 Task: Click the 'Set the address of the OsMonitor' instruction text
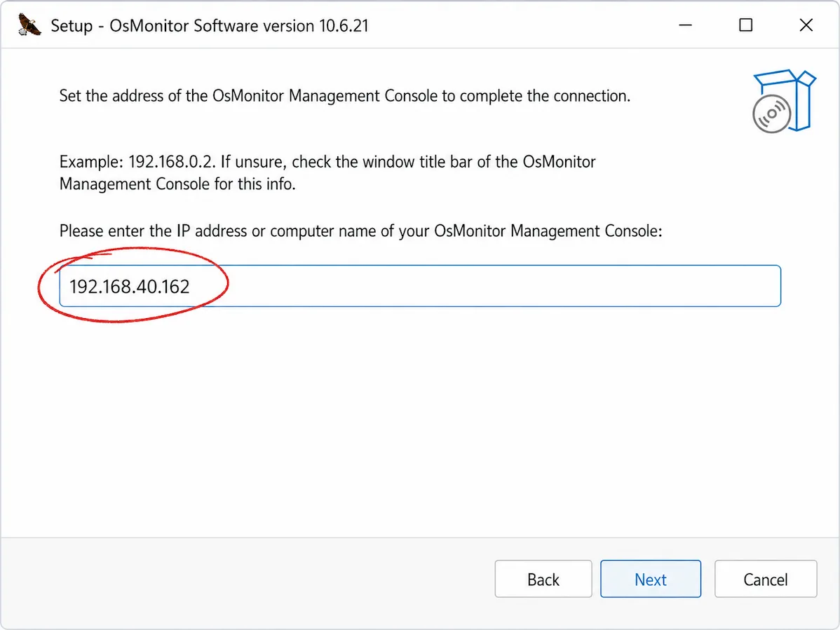point(344,96)
